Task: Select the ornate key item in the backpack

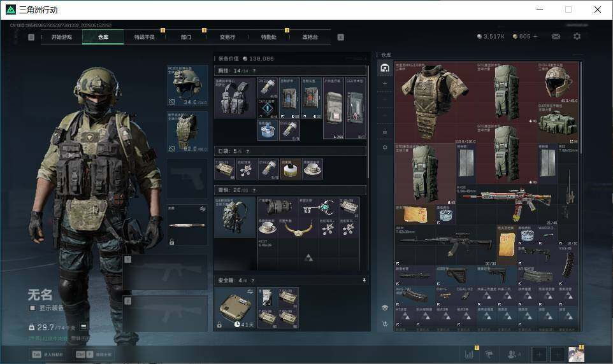Action: (318, 207)
